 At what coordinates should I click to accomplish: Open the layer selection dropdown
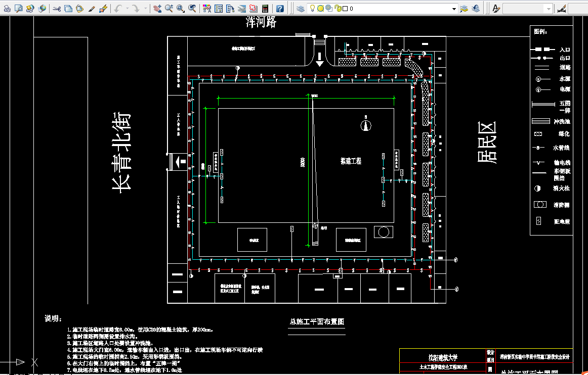click(x=454, y=8)
